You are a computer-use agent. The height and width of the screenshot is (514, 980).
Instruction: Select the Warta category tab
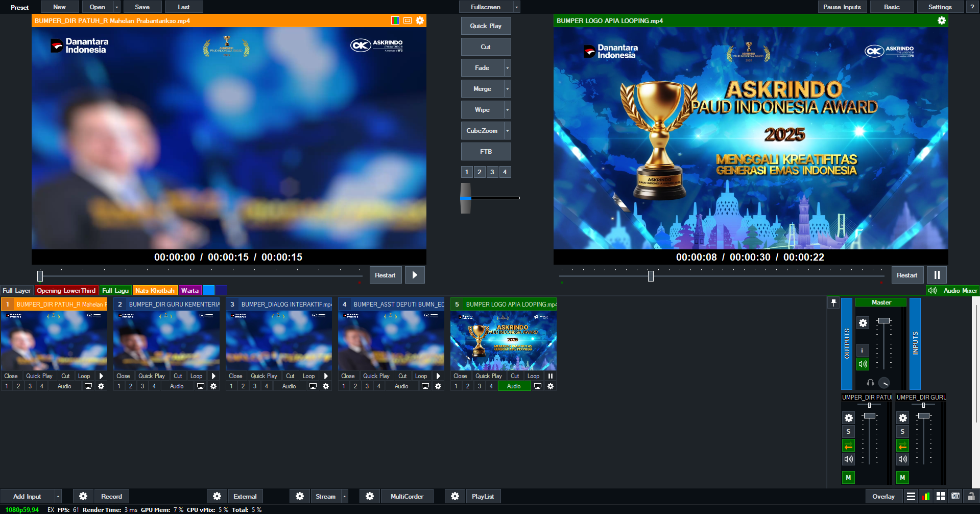190,290
